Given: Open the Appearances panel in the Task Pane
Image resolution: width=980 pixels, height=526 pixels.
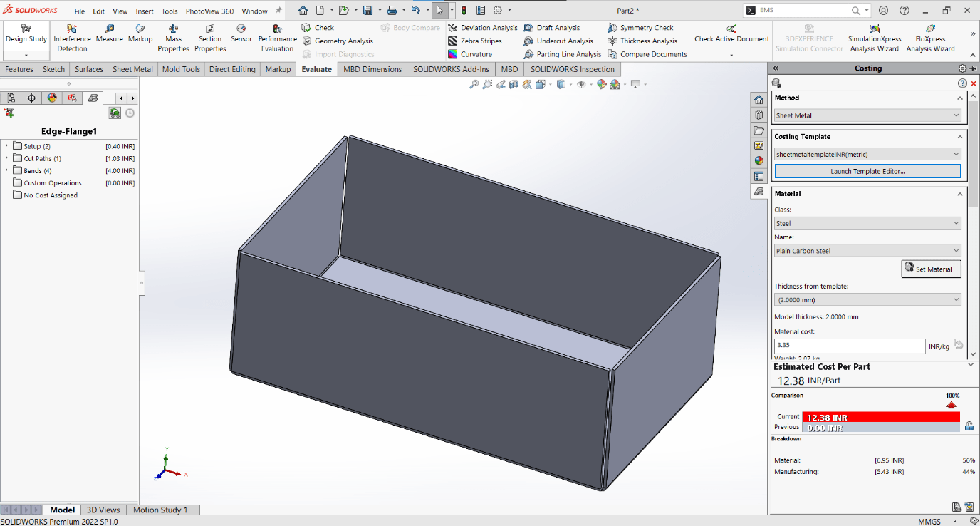Looking at the screenshot, I should [759, 161].
